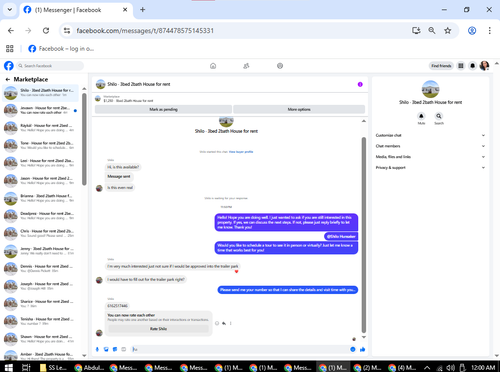Expand Media, files and links section
The image size is (500, 372).
click(430, 157)
